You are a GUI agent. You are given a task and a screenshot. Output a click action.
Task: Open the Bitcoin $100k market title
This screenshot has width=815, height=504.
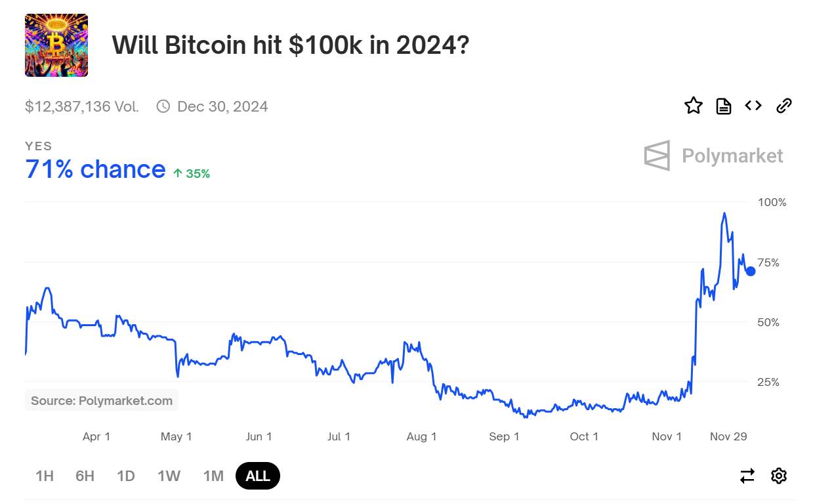pyautogui.click(x=291, y=45)
